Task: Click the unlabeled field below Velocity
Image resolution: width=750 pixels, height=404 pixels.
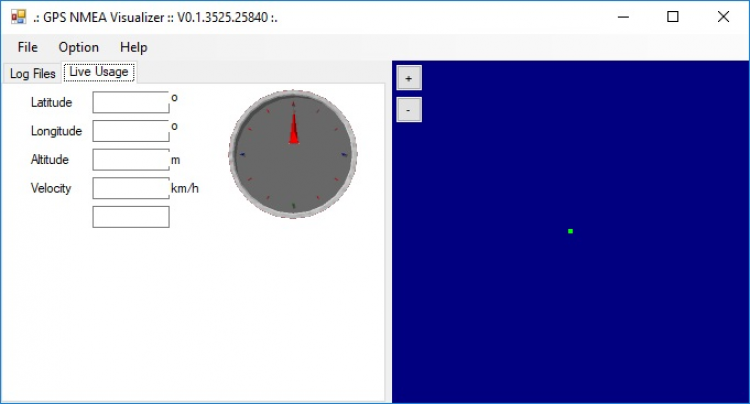Action: [131, 217]
